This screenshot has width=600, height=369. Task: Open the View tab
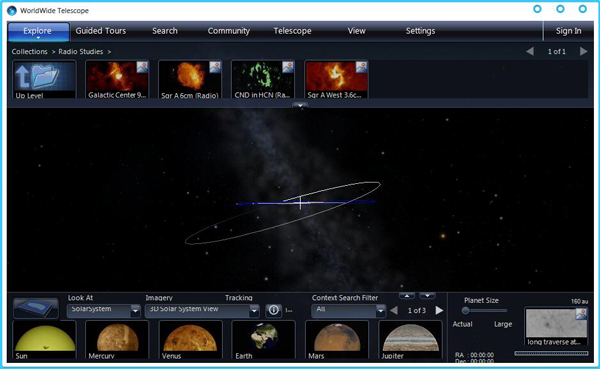pos(357,31)
